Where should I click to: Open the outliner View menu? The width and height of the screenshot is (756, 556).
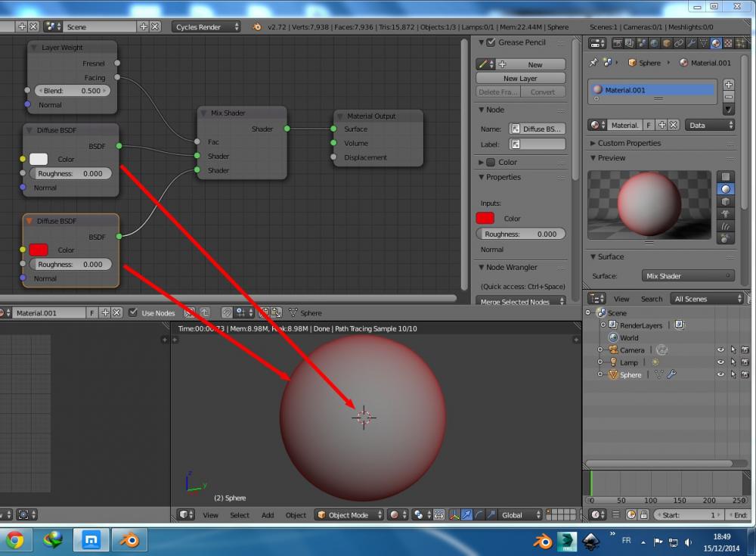point(621,300)
